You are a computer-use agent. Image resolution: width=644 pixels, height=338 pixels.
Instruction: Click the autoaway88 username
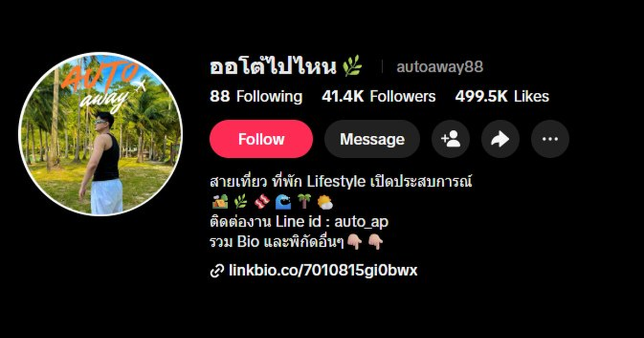point(440,67)
